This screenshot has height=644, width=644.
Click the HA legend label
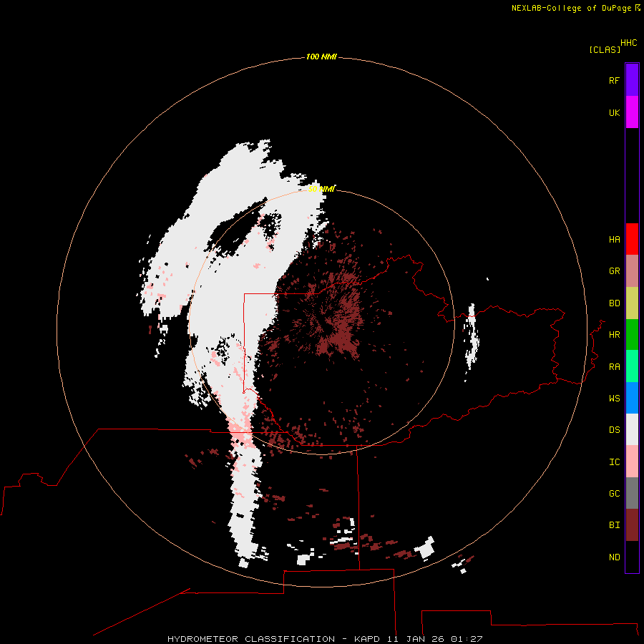point(614,240)
